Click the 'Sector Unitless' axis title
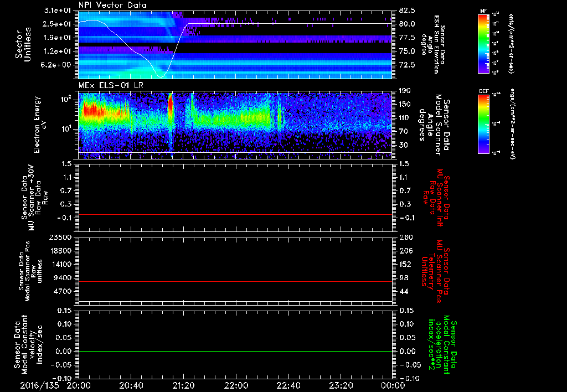The image size is (567, 392). pos(23,44)
